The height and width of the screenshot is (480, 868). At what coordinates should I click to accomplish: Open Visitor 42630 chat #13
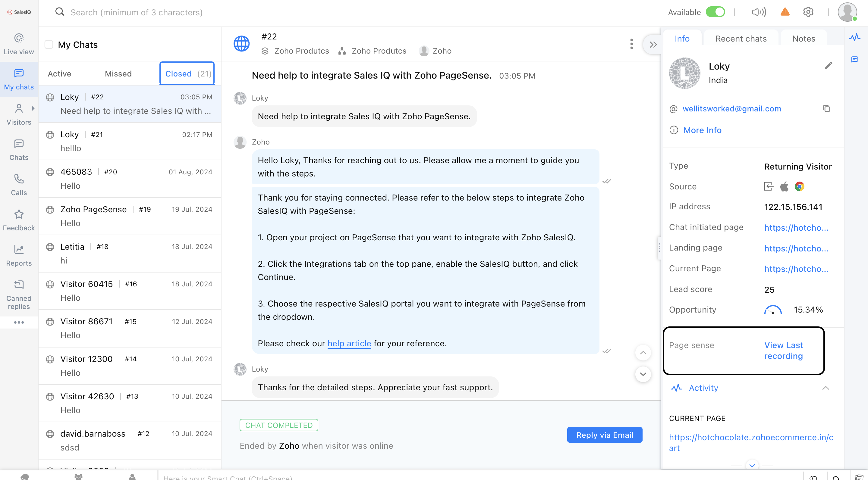click(x=130, y=403)
